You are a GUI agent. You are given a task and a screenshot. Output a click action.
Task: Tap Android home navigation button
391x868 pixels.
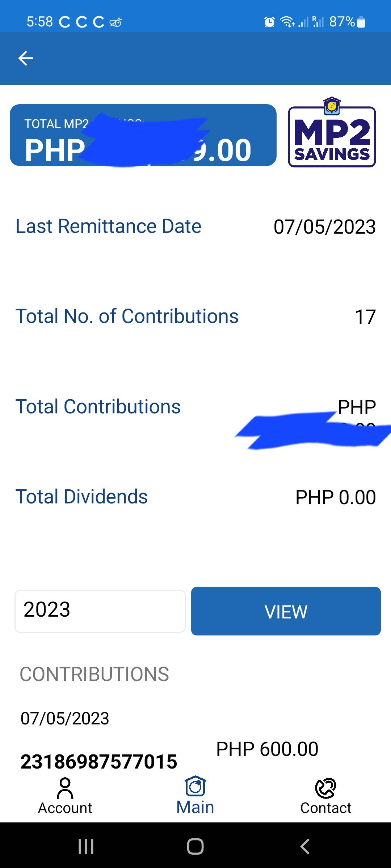click(x=195, y=846)
